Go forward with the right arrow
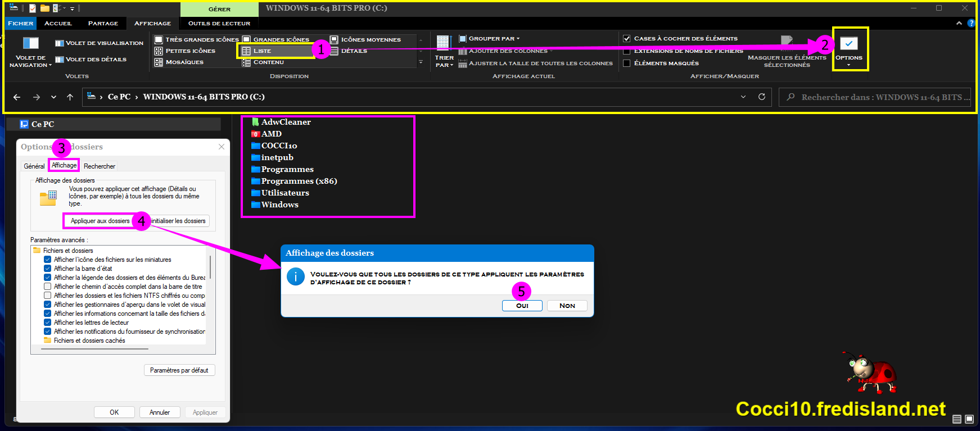 click(37, 97)
